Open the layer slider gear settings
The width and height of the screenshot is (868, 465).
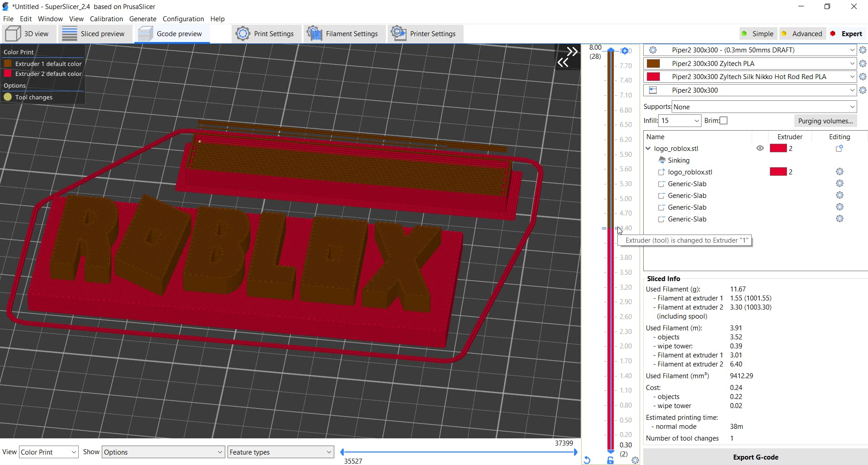click(x=635, y=460)
